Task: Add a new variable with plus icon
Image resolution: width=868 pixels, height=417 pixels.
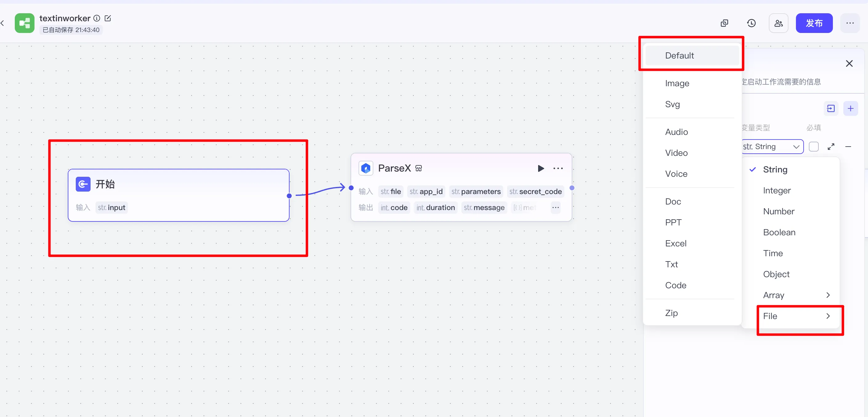Action: click(850, 108)
